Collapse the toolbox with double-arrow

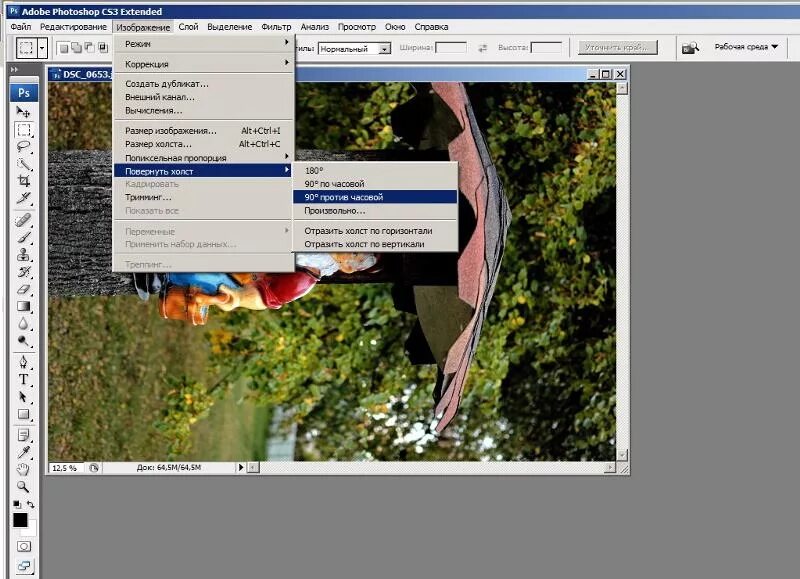(x=14, y=69)
